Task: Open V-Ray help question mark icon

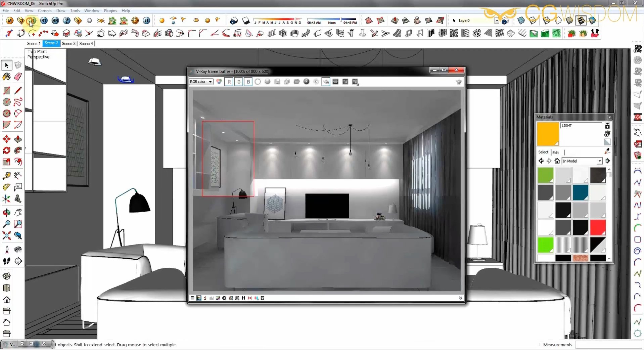Action: [67, 21]
